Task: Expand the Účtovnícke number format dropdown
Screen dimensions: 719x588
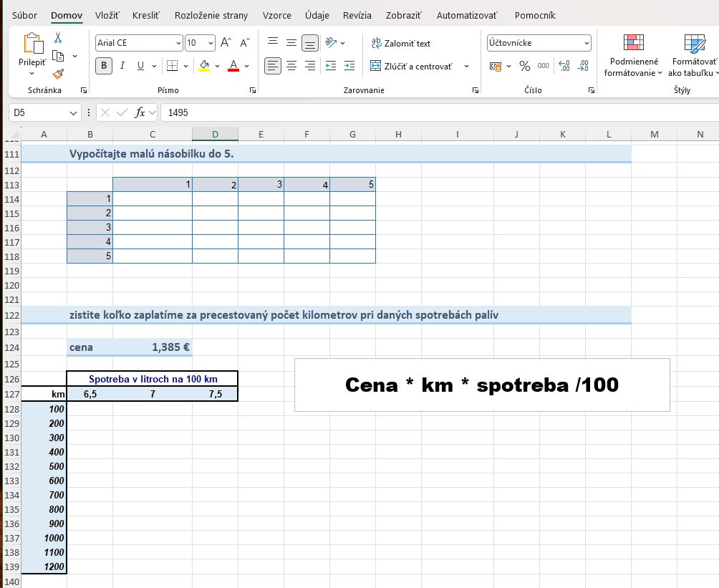Action: (587, 43)
